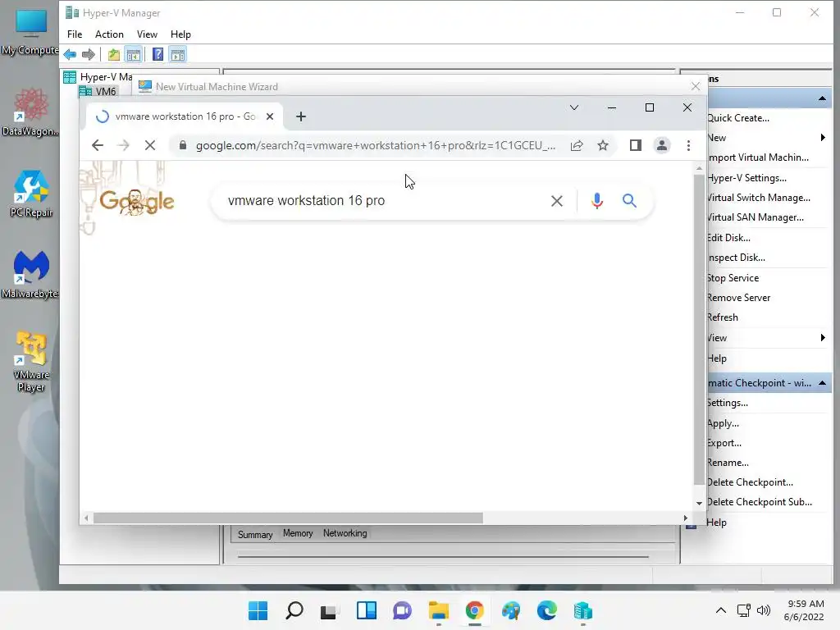Open the Action menu in Hyper-V Manager
This screenshot has width=840, height=630.
pyautogui.click(x=109, y=34)
